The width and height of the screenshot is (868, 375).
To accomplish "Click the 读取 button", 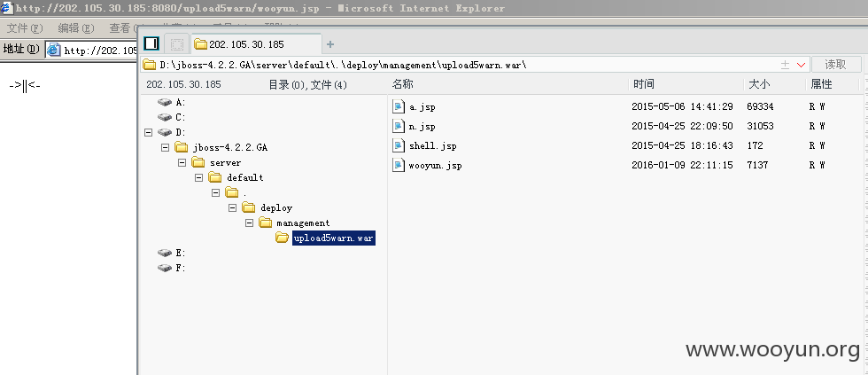I will click(x=836, y=64).
